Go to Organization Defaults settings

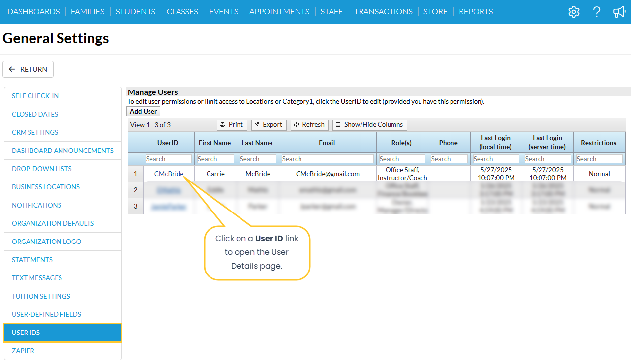pos(63,223)
